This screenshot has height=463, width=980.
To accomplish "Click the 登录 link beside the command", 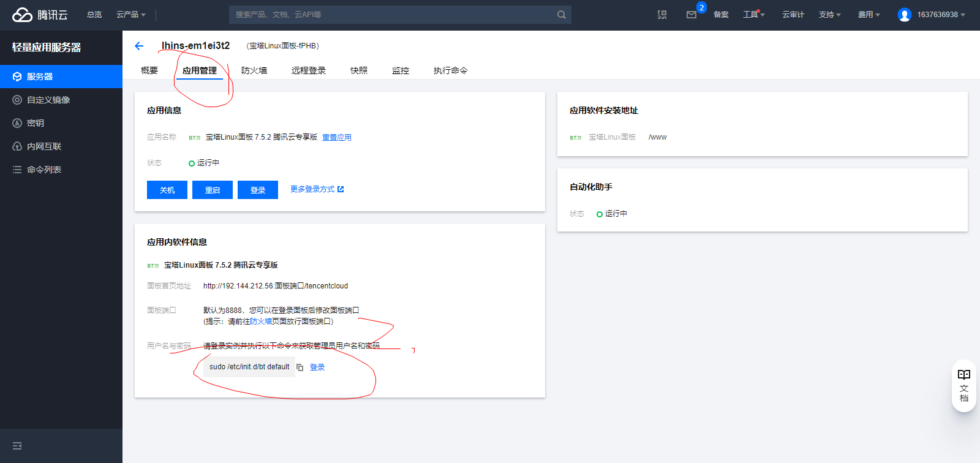I will pos(317,367).
